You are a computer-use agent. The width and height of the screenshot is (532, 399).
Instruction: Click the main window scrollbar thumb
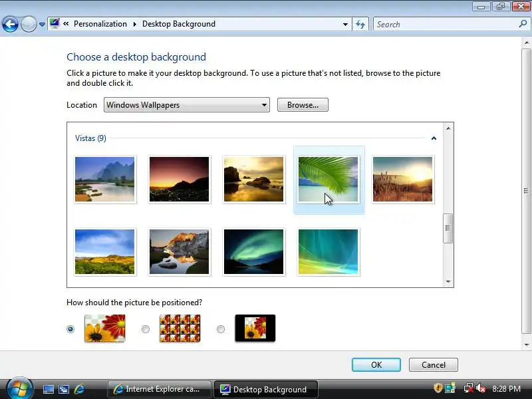coord(526,192)
